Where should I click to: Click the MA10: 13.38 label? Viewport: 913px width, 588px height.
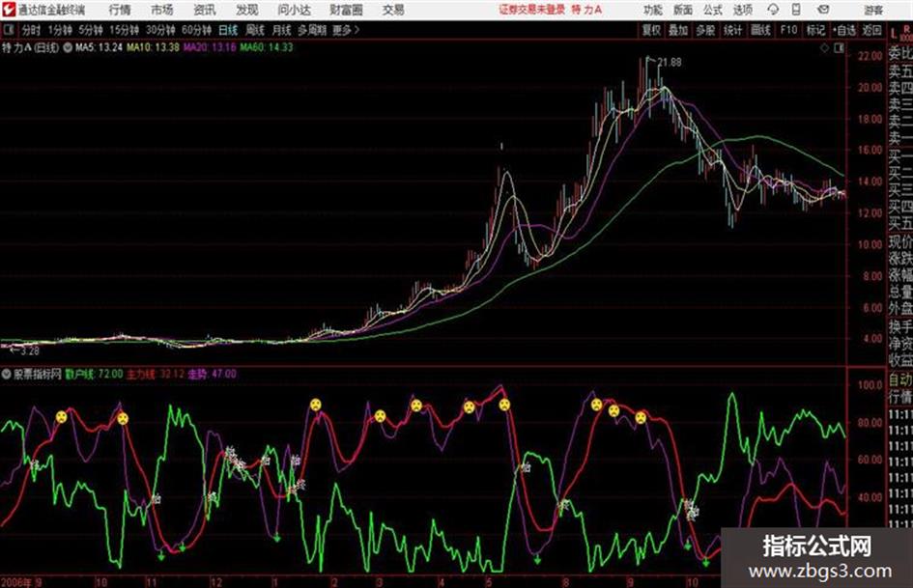pos(154,47)
